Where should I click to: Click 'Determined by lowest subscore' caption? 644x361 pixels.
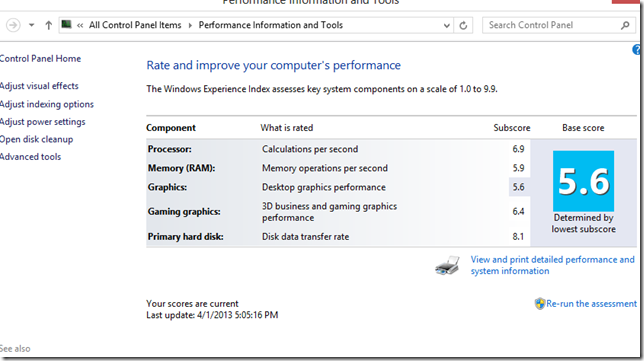[x=583, y=223]
